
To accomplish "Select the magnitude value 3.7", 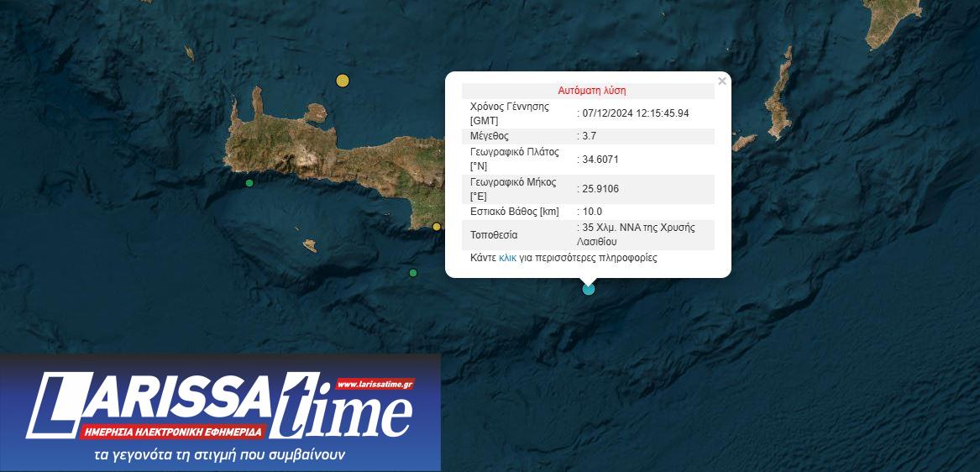I will 590,136.
